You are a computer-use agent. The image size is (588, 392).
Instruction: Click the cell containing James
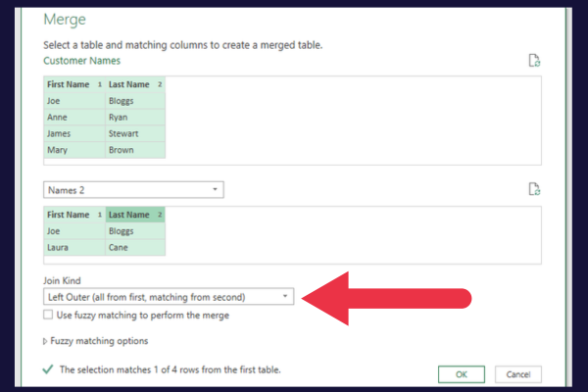tap(74, 133)
